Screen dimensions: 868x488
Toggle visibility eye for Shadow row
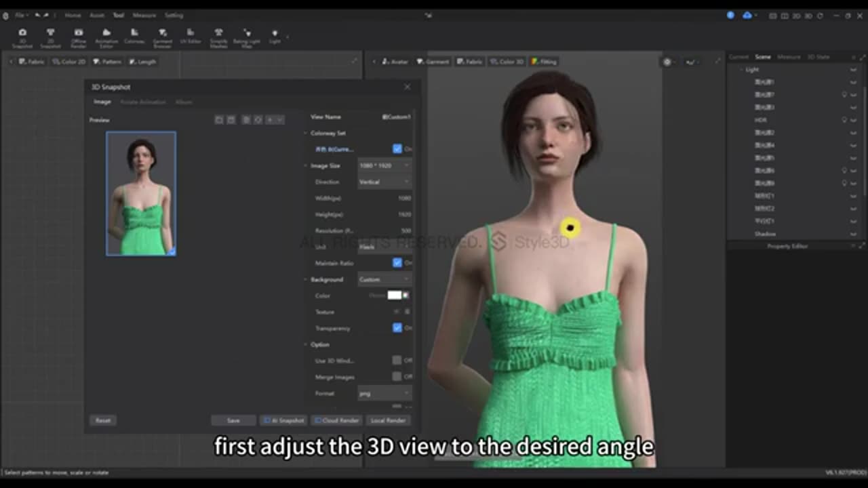pos(853,234)
